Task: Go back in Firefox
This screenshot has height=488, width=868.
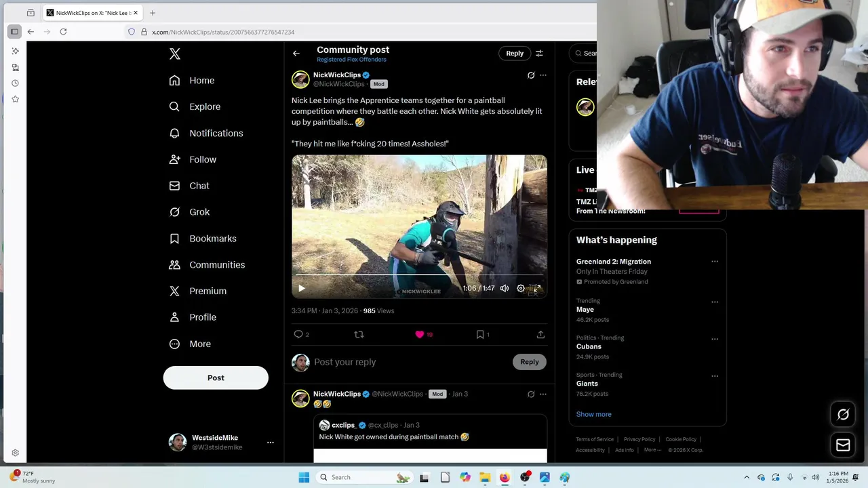Action: pos(31,32)
